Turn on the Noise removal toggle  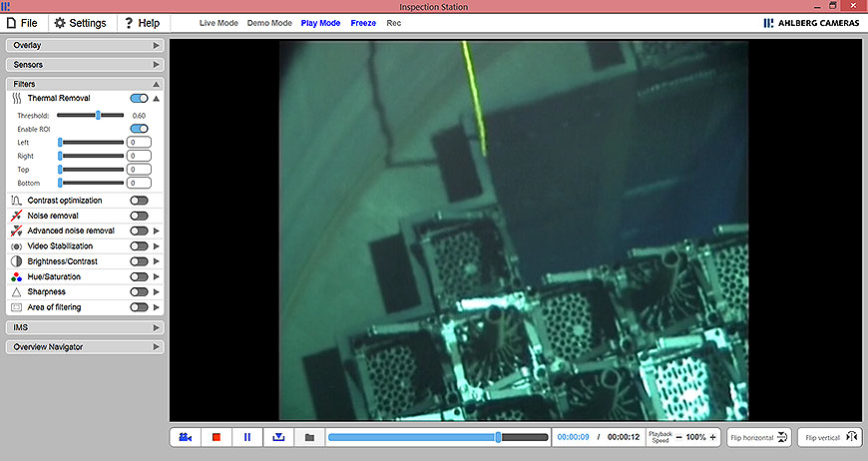(x=139, y=216)
